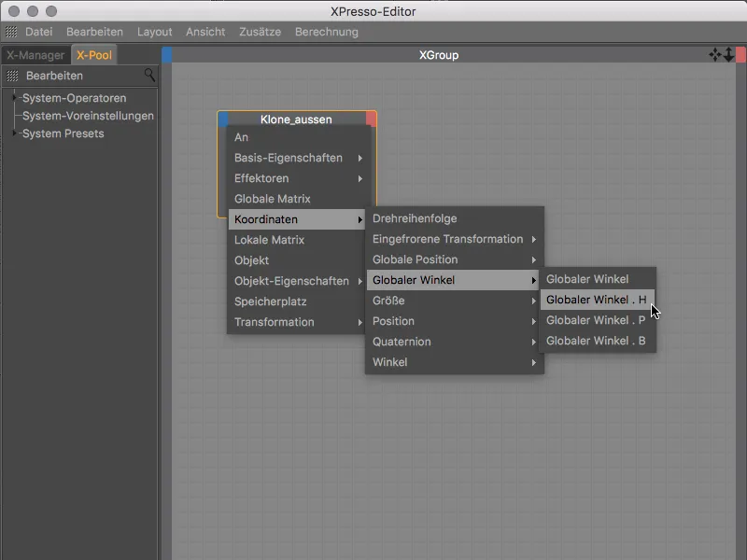Open the Bearbeiten menu in menu bar

94,32
